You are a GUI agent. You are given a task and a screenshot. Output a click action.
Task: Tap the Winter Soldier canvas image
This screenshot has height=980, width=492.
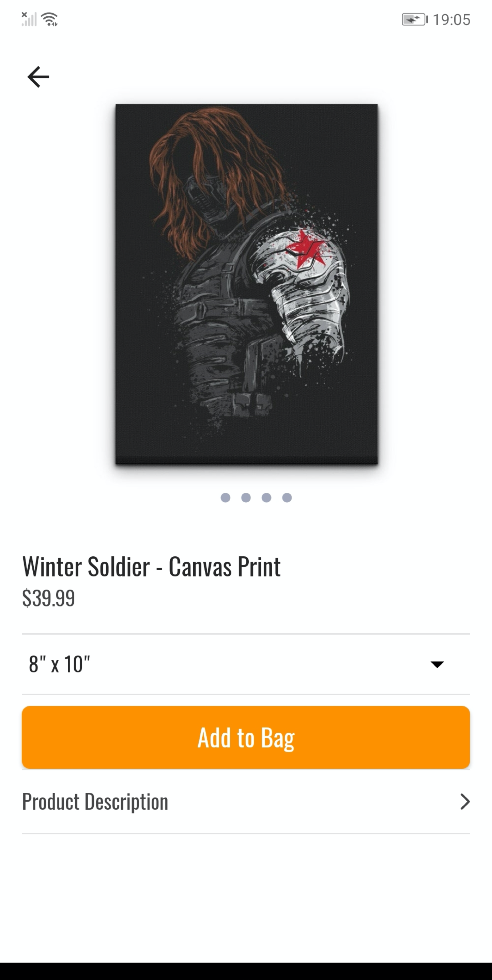click(x=247, y=284)
